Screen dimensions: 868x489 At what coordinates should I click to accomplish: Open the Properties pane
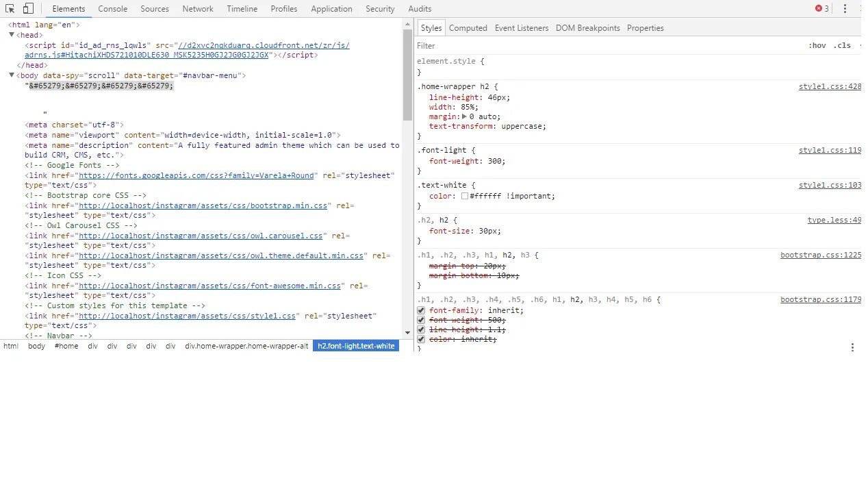coord(646,28)
